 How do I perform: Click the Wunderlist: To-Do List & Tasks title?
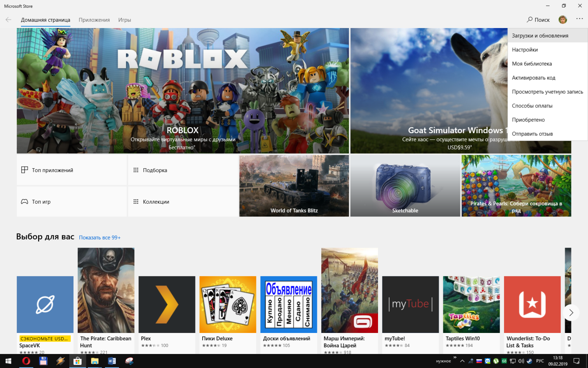coord(528,342)
